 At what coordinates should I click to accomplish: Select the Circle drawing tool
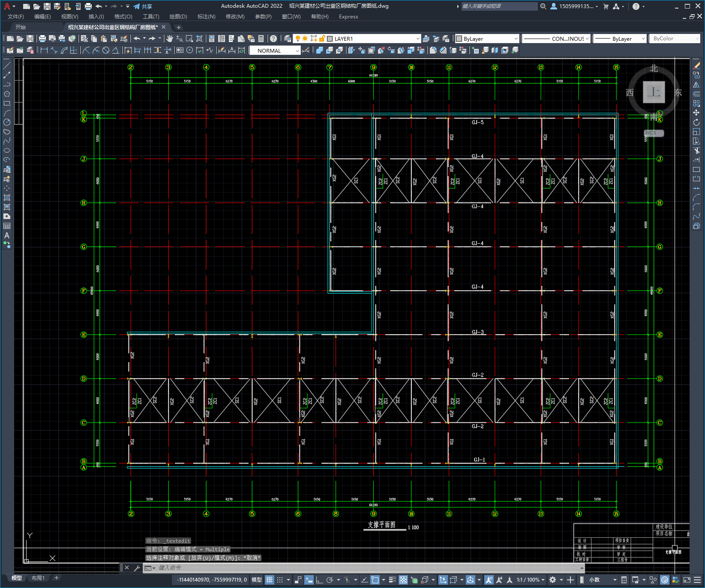(7, 122)
